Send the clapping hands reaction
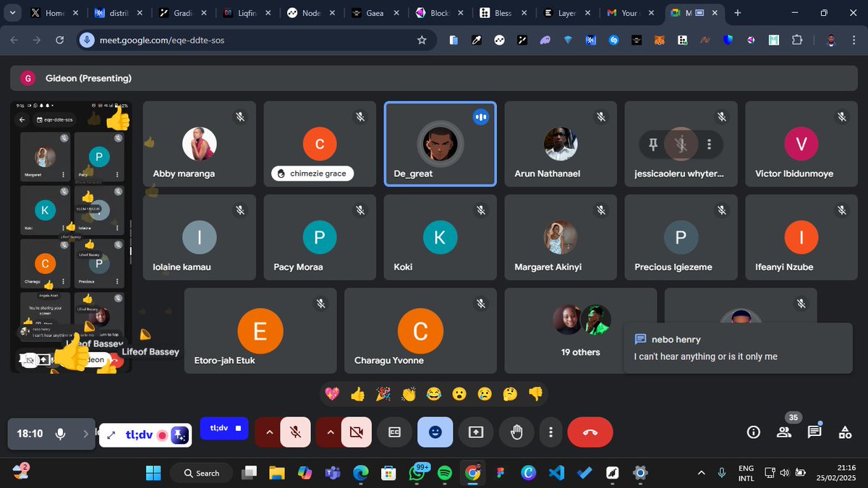 tap(409, 394)
